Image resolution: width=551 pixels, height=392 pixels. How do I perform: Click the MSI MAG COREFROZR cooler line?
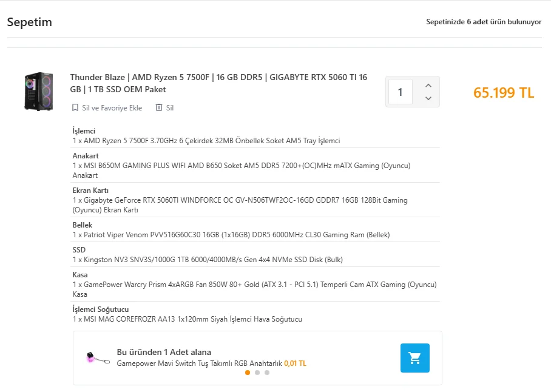[x=188, y=319]
